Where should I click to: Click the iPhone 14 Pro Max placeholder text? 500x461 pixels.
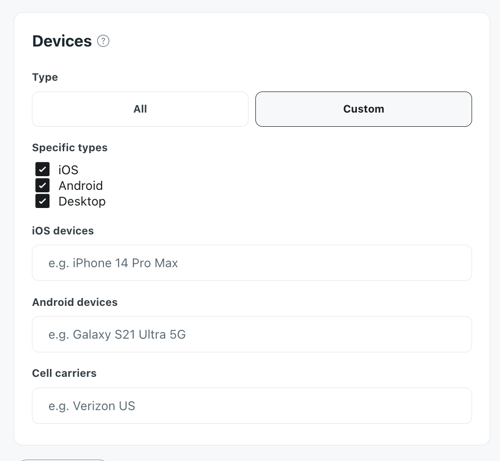coord(113,263)
